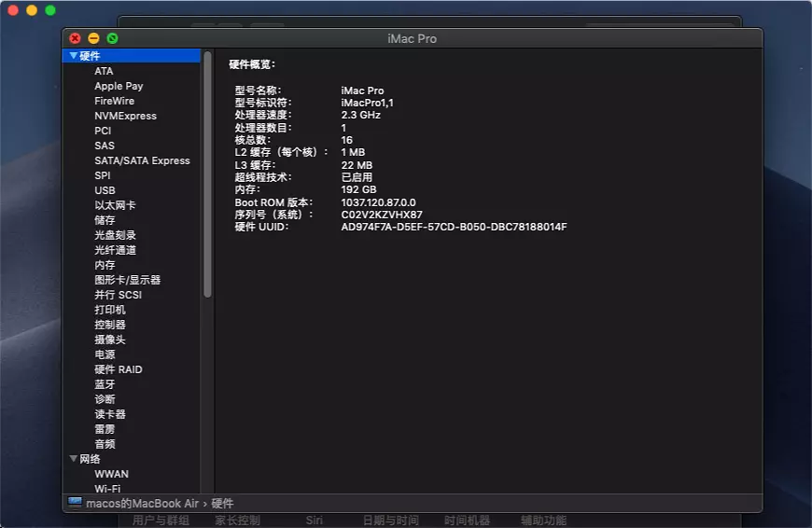Select the SAS entry
812x528 pixels.
(105, 146)
